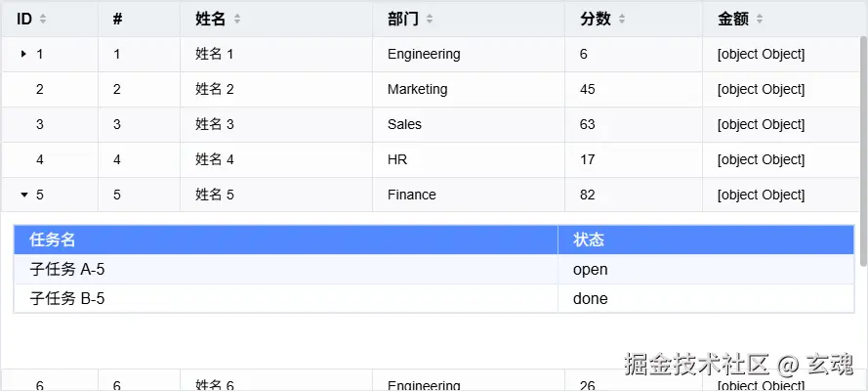Click the # column header
The width and height of the screenshot is (868, 392).
117,19
